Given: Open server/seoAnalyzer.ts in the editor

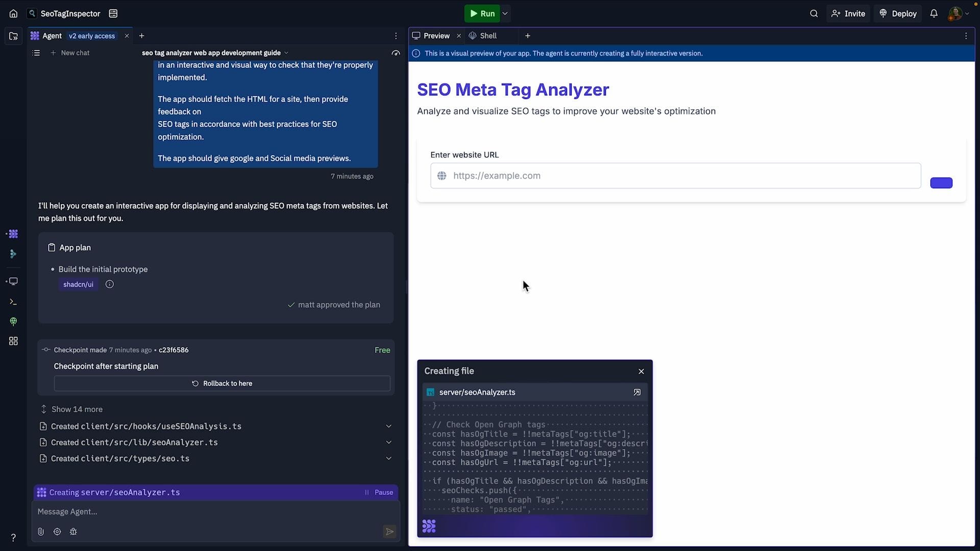Looking at the screenshot, I should click(x=636, y=392).
